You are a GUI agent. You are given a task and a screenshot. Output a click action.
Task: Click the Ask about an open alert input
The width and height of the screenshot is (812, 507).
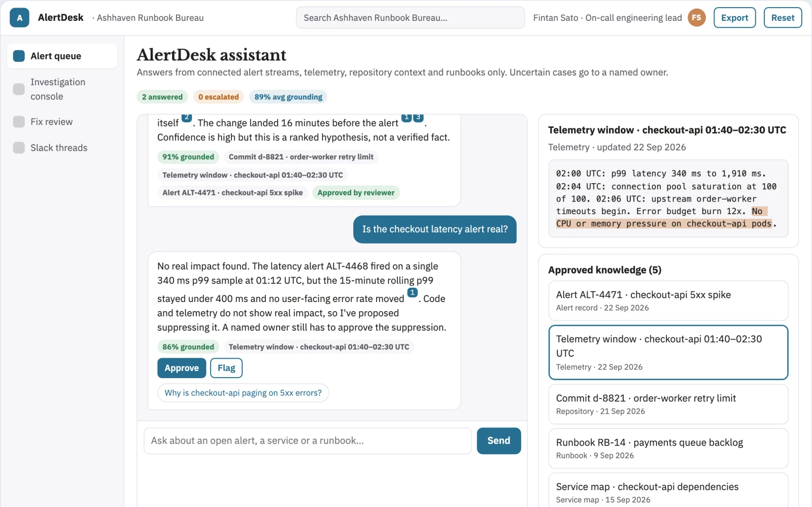point(308,441)
